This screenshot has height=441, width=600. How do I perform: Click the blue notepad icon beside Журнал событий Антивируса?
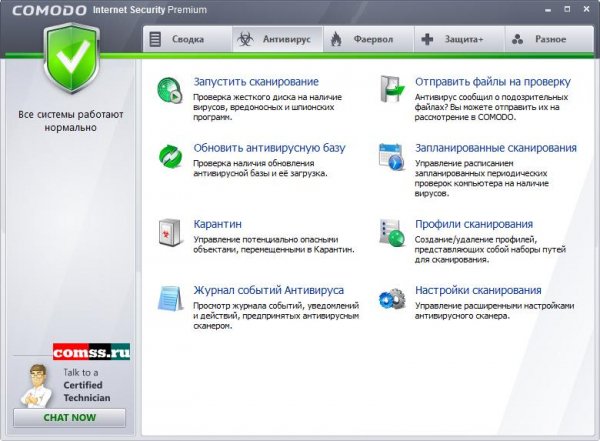(170, 298)
